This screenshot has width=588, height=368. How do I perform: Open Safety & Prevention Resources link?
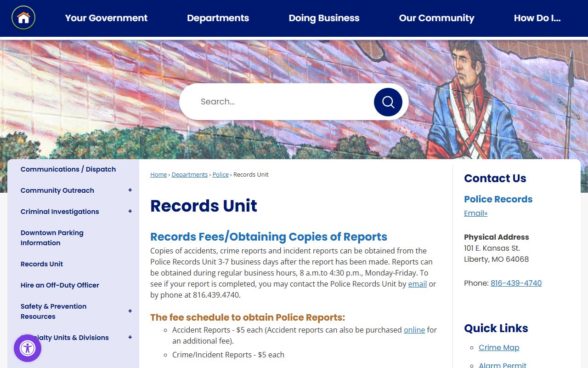(53, 311)
